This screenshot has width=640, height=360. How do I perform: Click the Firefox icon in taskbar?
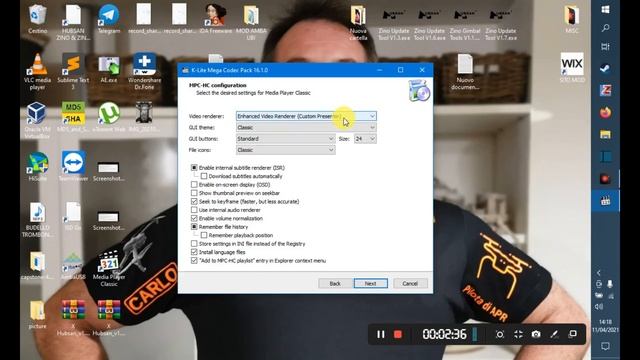pyautogui.click(x=605, y=112)
